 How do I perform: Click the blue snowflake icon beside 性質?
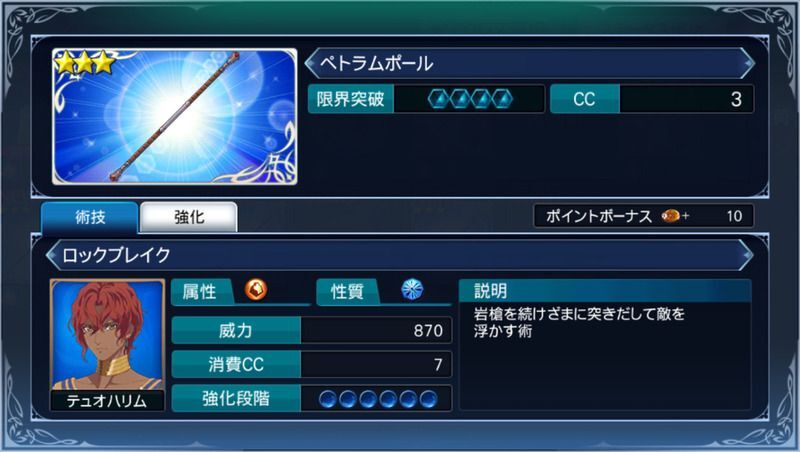click(412, 289)
